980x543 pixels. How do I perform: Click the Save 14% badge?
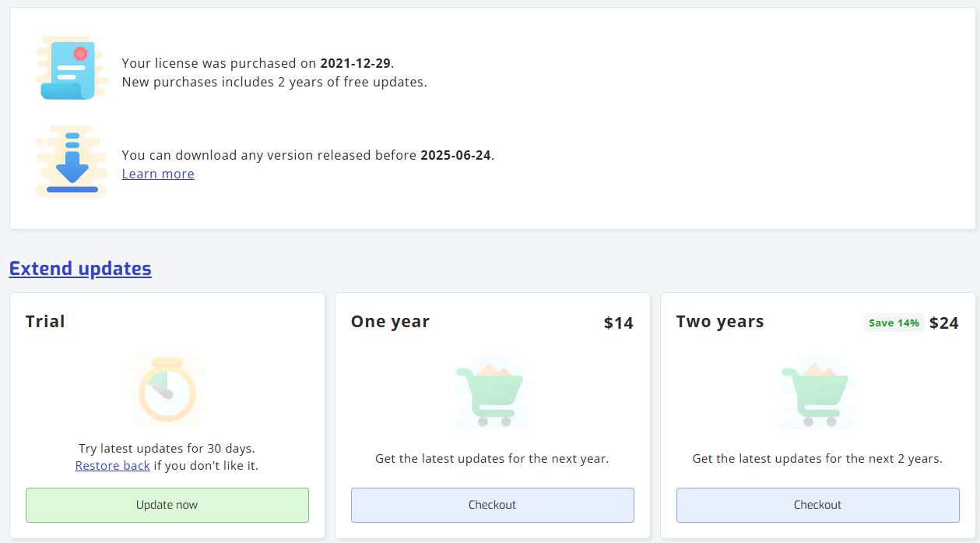(x=894, y=323)
